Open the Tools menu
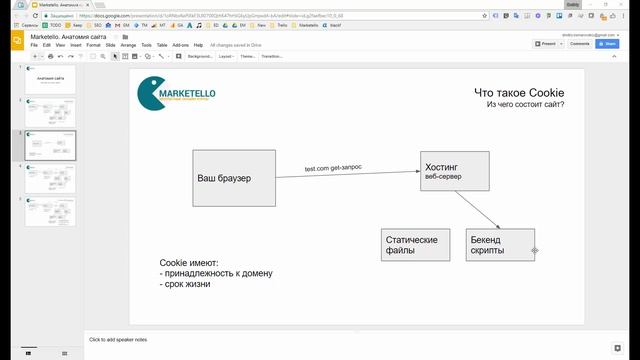640x360 pixels. [146, 45]
